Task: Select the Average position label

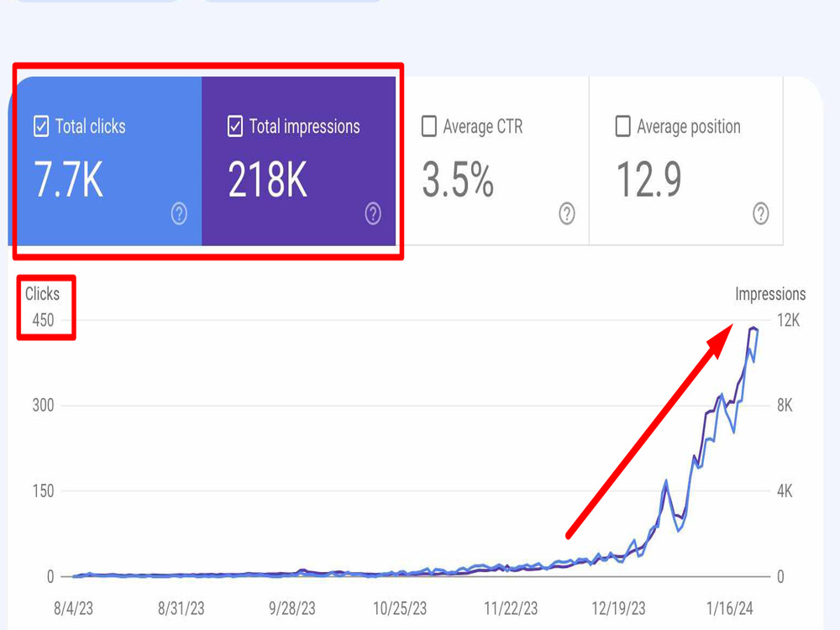Action: (689, 127)
